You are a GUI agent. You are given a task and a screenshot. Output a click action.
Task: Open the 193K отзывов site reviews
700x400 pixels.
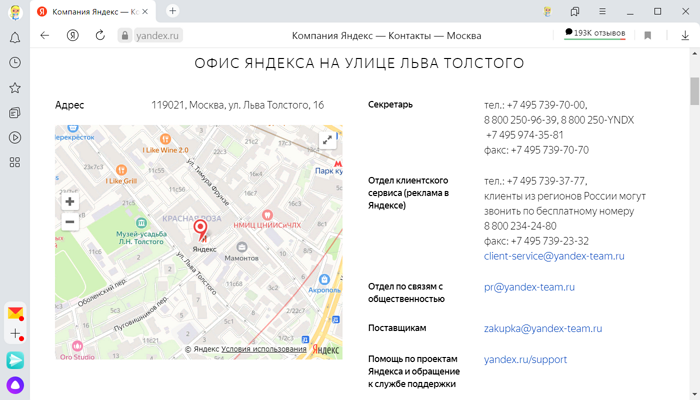(595, 33)
